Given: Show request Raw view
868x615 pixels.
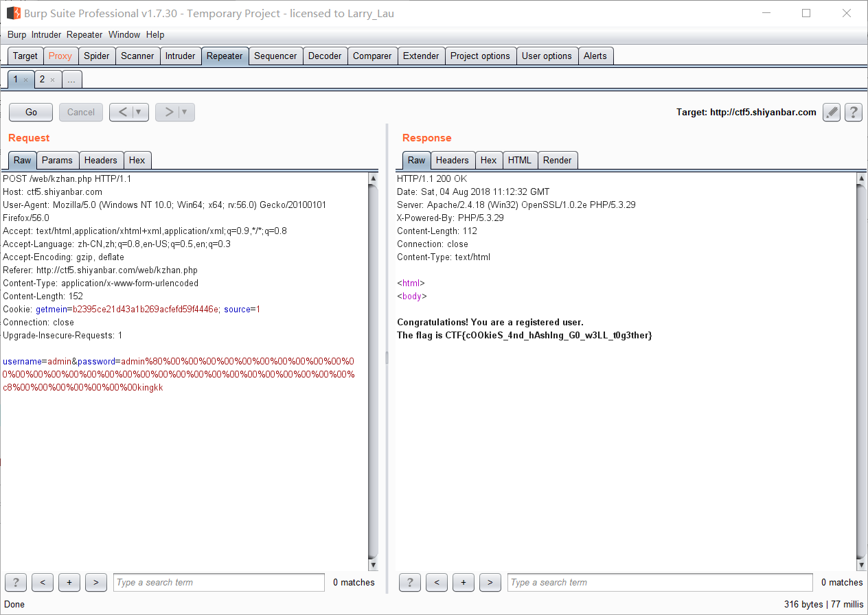Looking at the screenshot, I should pos(23,160).
